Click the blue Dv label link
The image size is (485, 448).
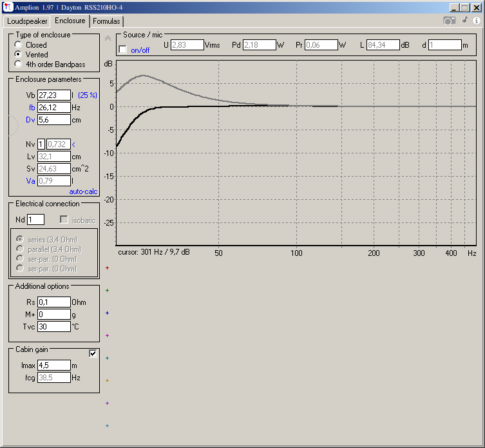[x=30, y=120]
